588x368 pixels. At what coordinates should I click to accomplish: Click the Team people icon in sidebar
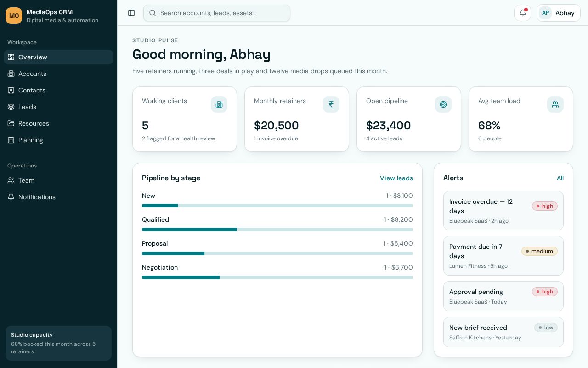click(x=11, y=180)
